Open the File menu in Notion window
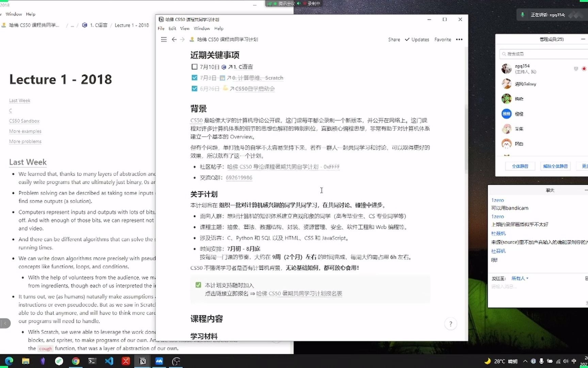Image resolution: width=588 pixels, height=368 pixels. click(x=161, y=29)
